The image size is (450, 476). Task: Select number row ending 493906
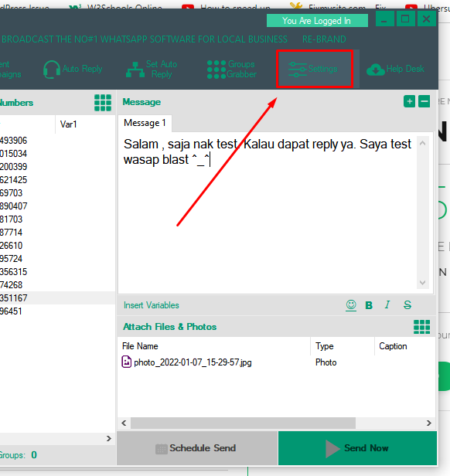click(x=57, y=141)
